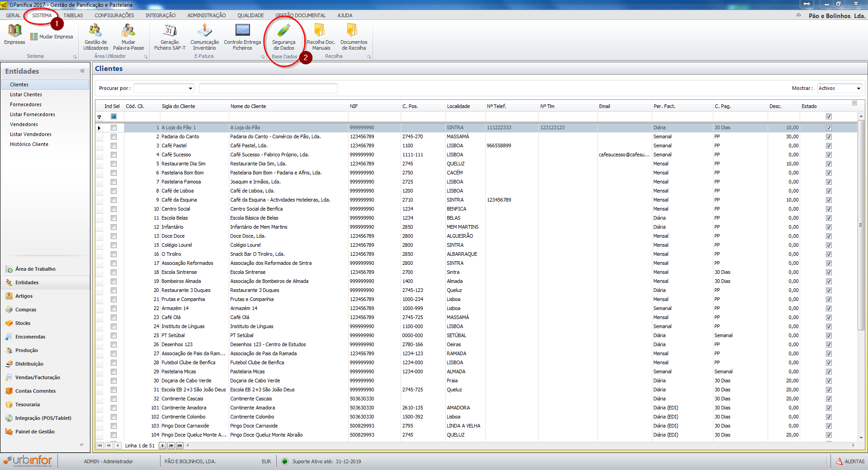
Task: Toggle Estado checkbox for Padaria do Canto
Action: 829,136
